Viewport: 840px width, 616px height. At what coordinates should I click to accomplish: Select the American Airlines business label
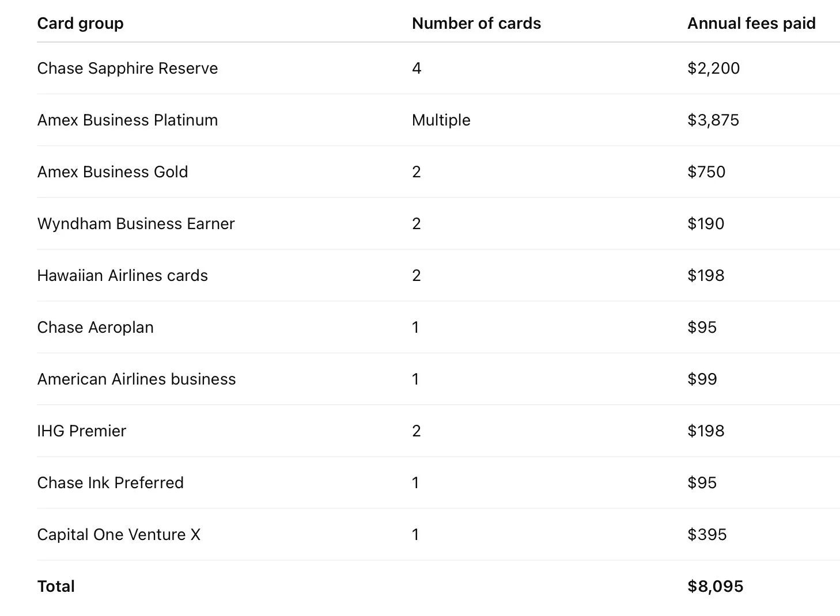pyautogui.click(x=137, y=379)
